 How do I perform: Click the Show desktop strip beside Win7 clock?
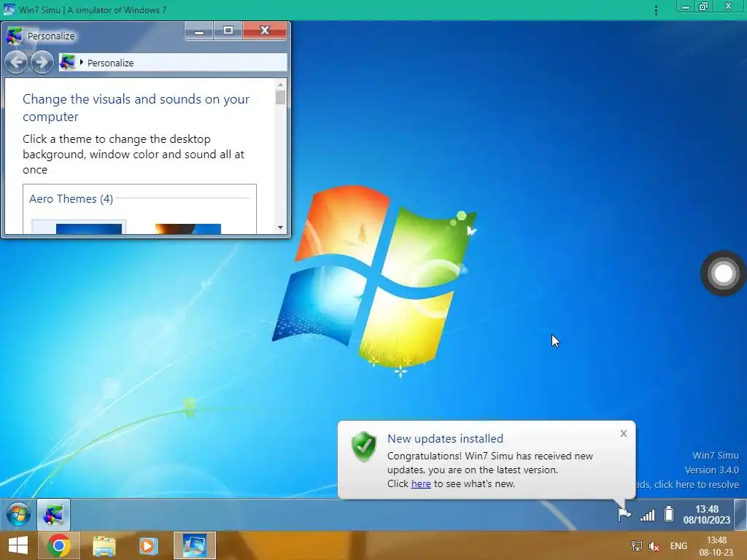740,514
